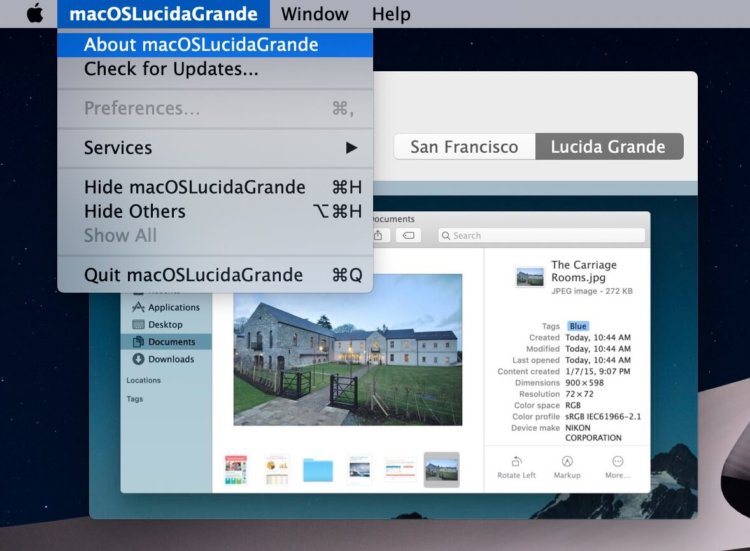The image size is (750, 551).
Task: Choose Hide macOSLucidaGrande
Action: tap(215, 187)
